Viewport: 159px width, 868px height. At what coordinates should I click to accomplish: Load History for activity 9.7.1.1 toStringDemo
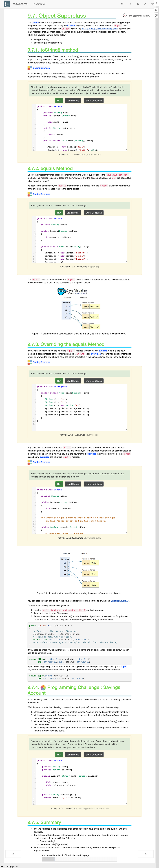click(73, 100)
